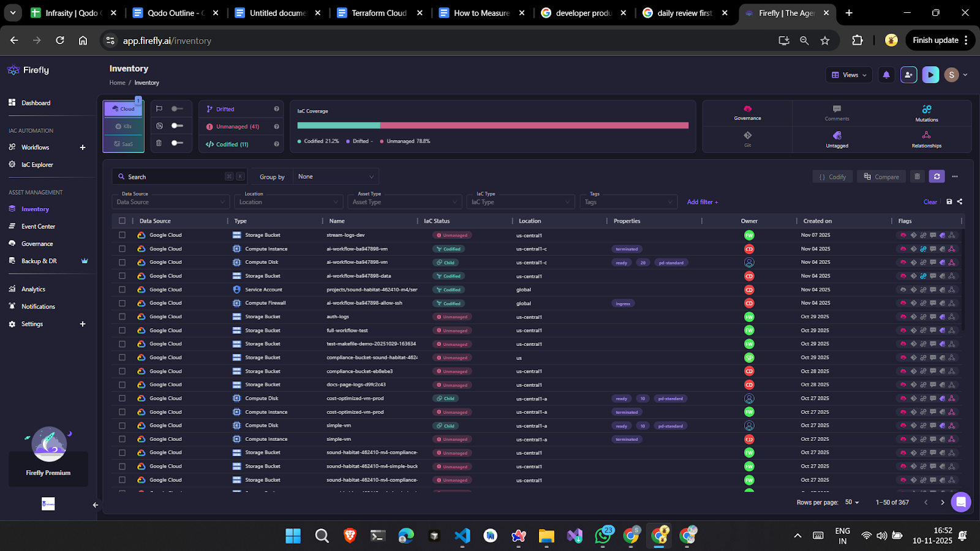Image resolution: width=980 pixels, height=551 pixels.
Task: Open the Data Source filter dropdown
Action: coord(171,202)
